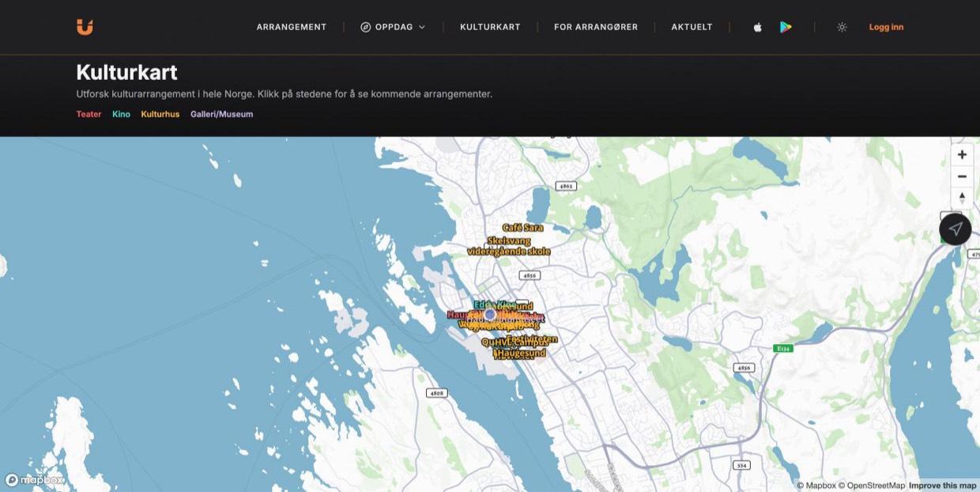Viewport: 980px width, 492px height.
Task: Filter map by Teater
Action: tap(89, 114)
